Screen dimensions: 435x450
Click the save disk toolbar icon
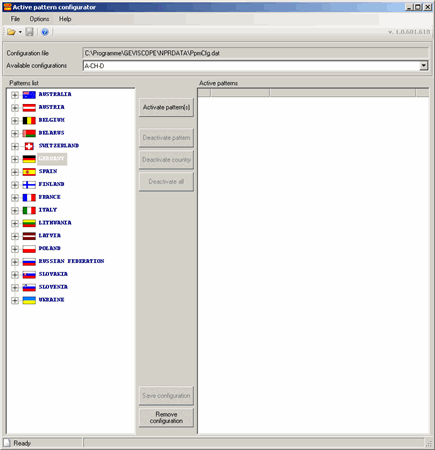tap(30, 32)
